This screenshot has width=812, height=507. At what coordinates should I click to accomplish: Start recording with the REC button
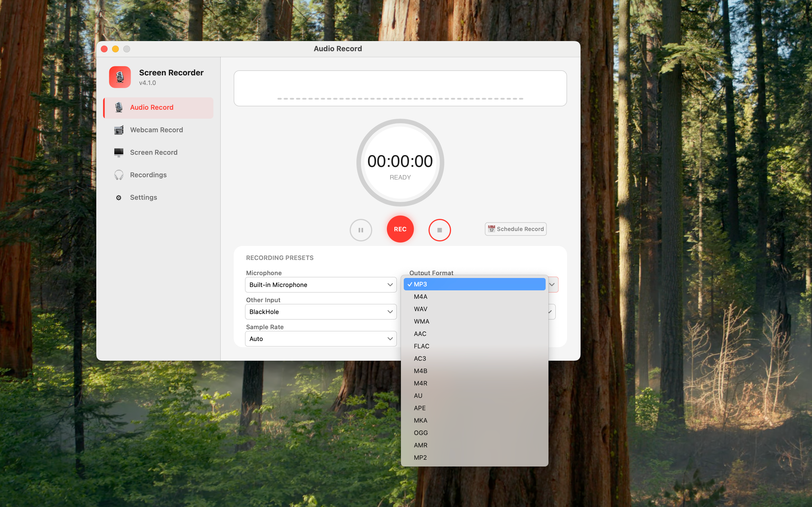[x=400, y=229]
